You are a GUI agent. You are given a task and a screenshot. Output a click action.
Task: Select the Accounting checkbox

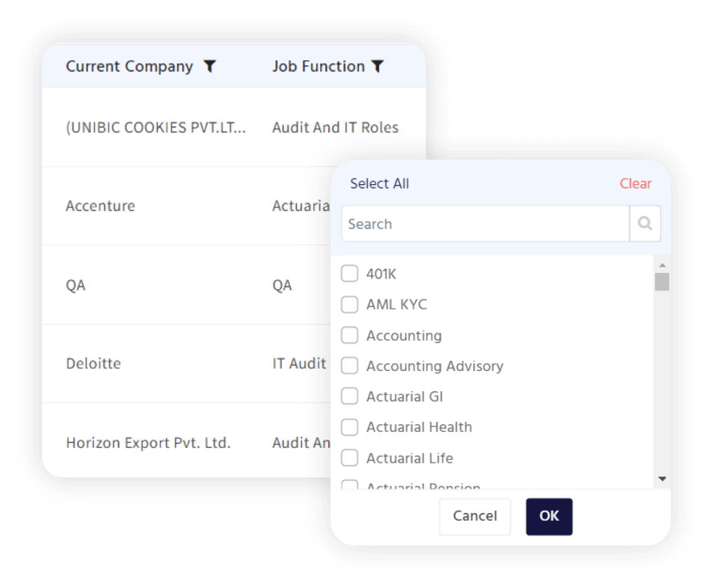[x=349, y=335]
